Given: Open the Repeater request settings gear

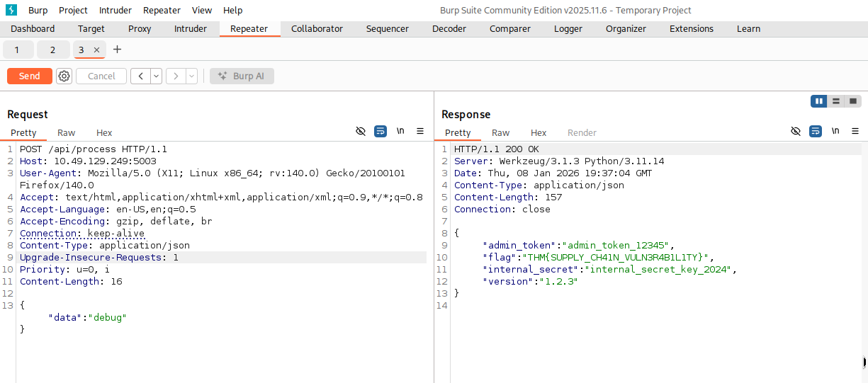Looking at the screenshot, I should pyautogui.click(x=64, y=76).
